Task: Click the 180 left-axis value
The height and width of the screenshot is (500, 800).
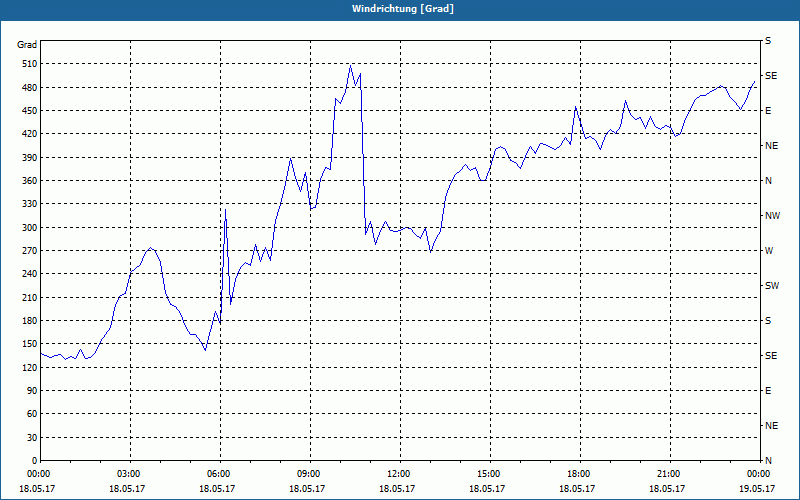Action: point(30,321)
